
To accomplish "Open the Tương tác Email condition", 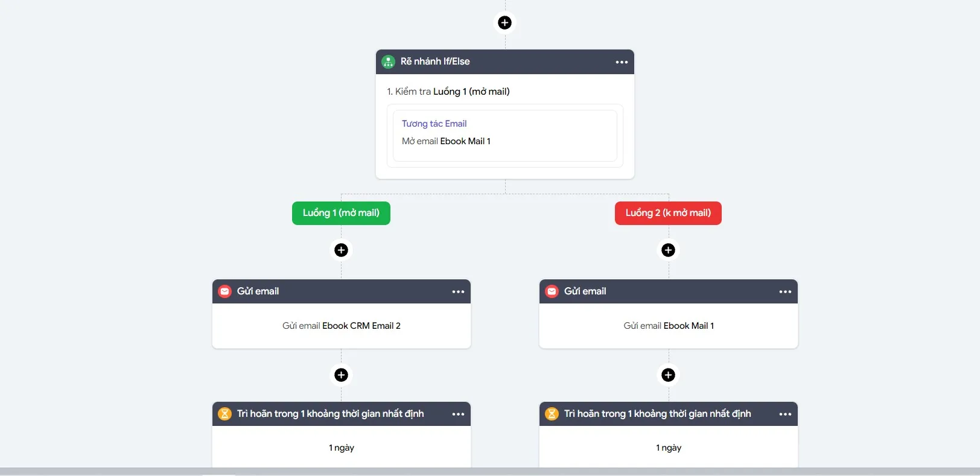I will [505, 136].
